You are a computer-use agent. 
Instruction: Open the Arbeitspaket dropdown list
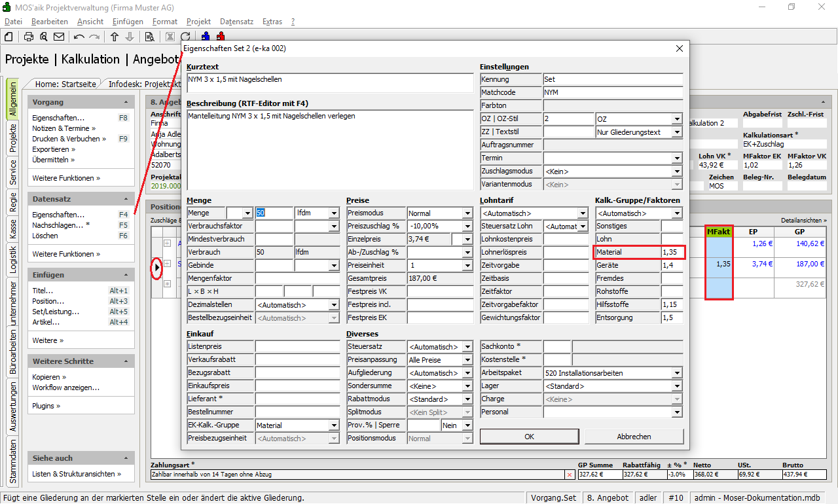(x=677, y=373)
